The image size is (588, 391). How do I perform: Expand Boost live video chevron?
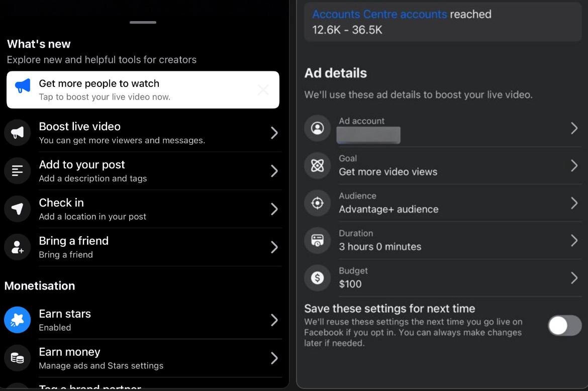click(x=274, y=133)
